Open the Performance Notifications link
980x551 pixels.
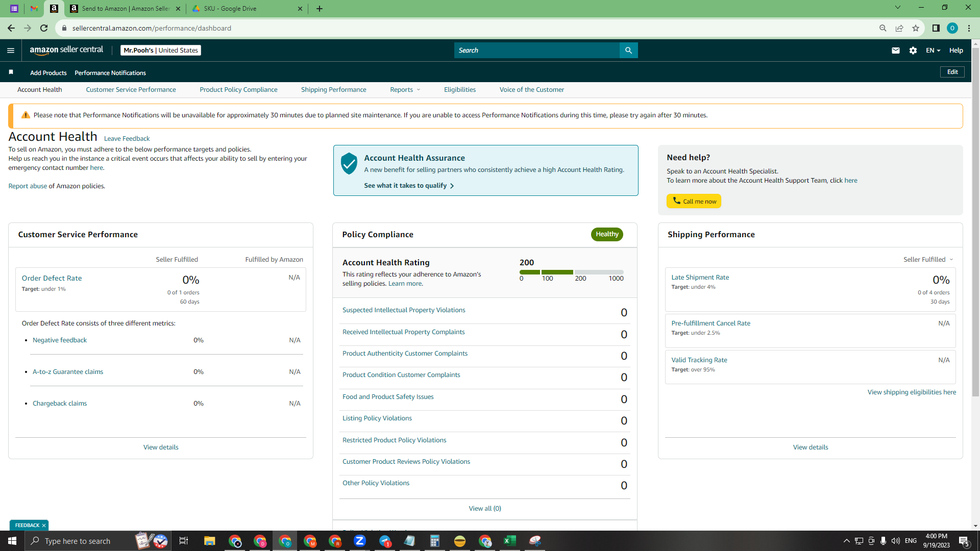(110, 73)
